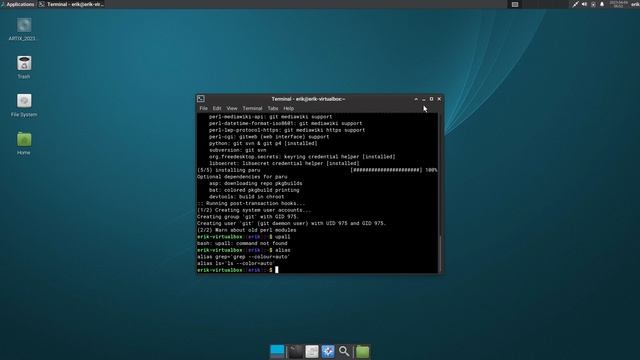Click the '(5/5) installing paru' line

[229, 170]
